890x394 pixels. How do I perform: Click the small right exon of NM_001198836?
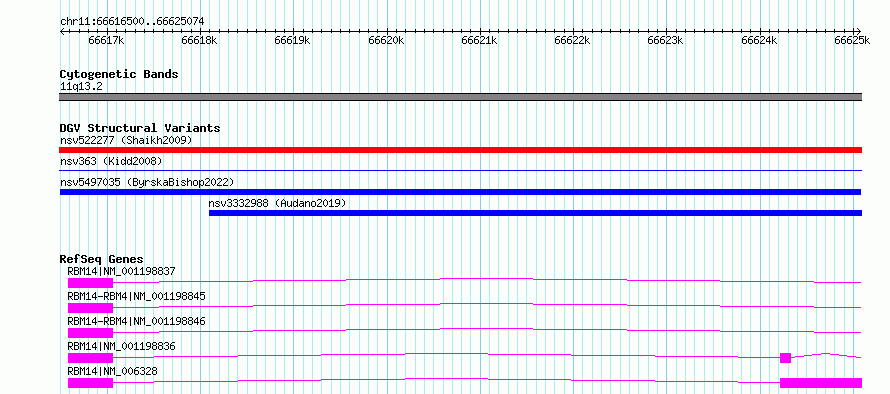(x=786, y=358)
